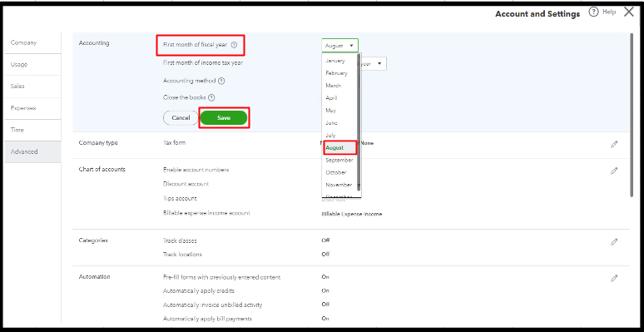Edit Chart of accounts with pencil icon
The image size is (644, 332).
614,171
